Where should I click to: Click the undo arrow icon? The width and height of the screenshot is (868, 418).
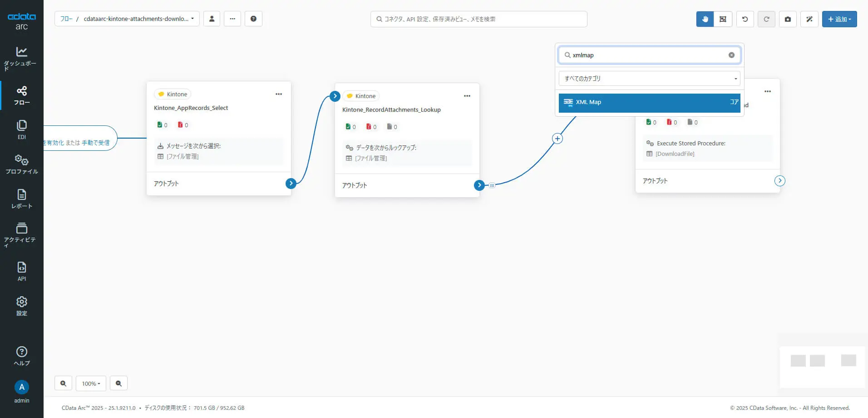pos(745,19)
